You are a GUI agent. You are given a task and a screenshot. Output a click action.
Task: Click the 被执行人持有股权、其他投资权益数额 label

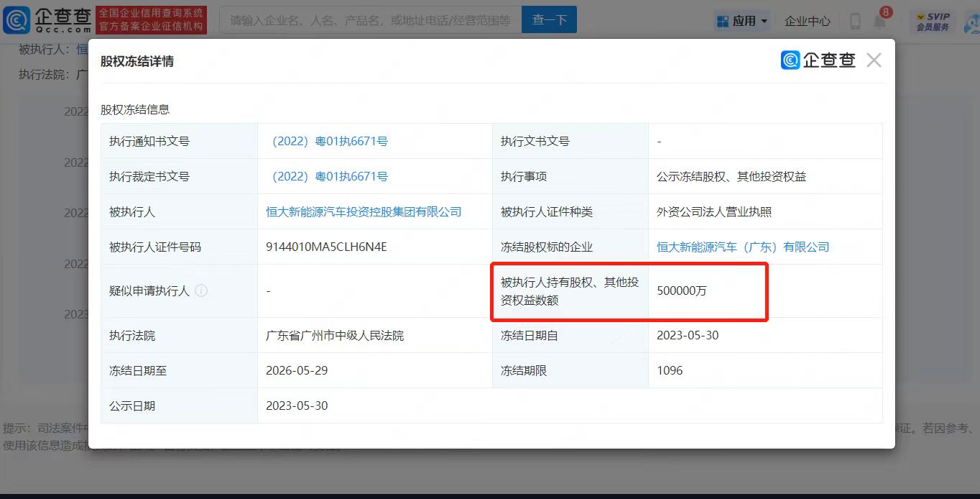tap(570, 291)
